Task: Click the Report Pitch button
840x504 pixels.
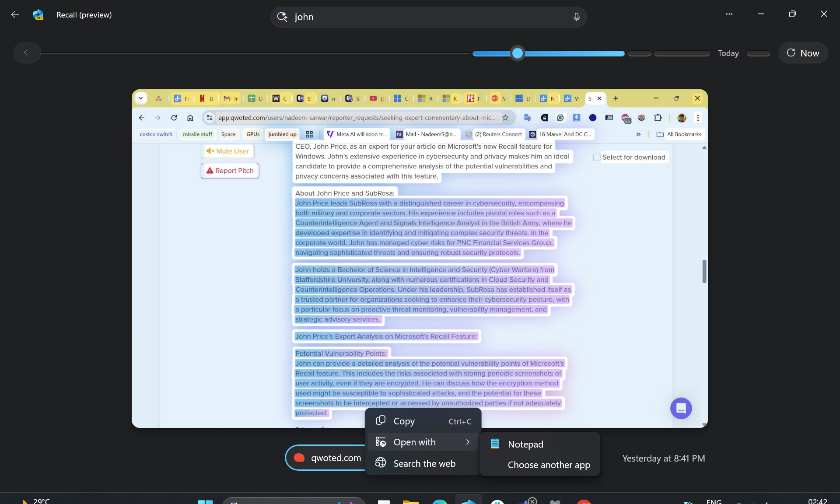Action: (230, 171)
